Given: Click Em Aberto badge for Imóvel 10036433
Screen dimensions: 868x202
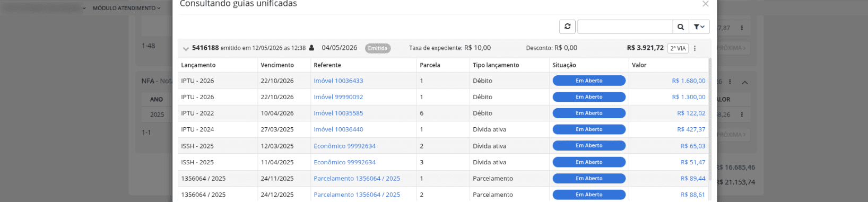Looking at the screenshot, I should point(589,81).
